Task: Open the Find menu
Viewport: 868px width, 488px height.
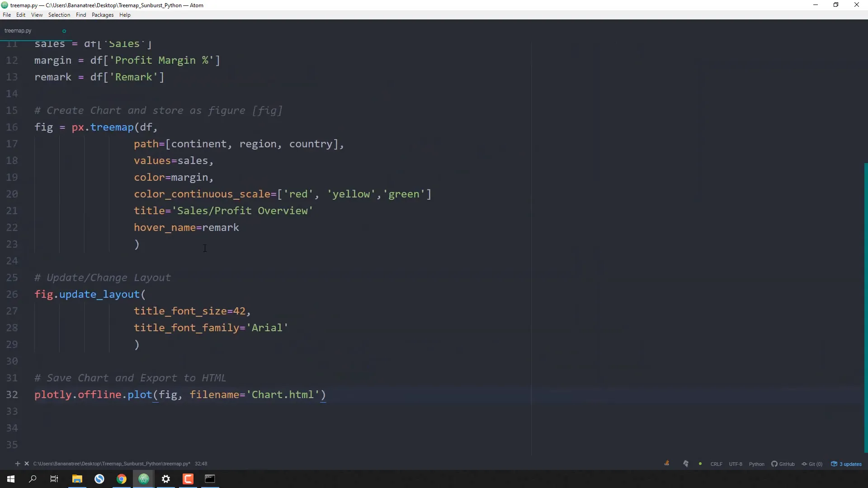Action: 80,15
